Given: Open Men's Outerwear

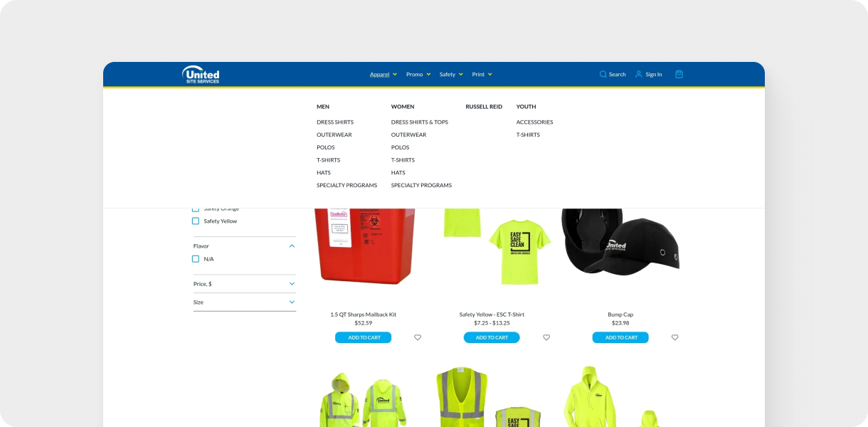Looking at the screenshot, I should point(334,135).
